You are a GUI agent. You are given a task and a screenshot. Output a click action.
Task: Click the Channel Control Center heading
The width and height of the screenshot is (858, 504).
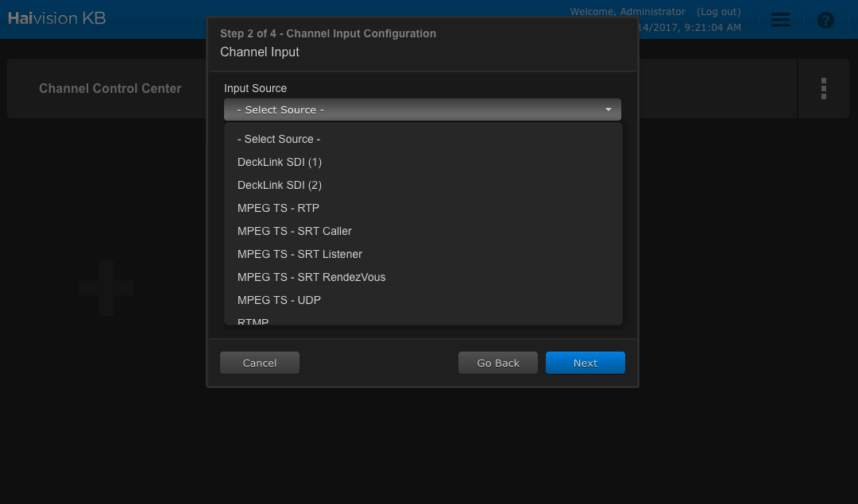pyautogui.click(x=110, y=89)
